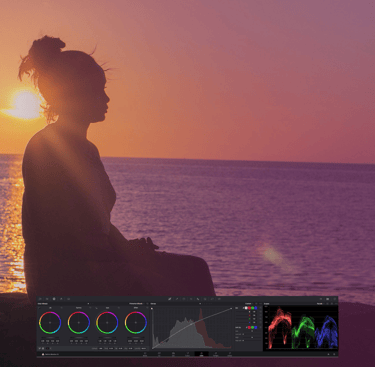Expand the scopes viewer icon

[327, 304]
